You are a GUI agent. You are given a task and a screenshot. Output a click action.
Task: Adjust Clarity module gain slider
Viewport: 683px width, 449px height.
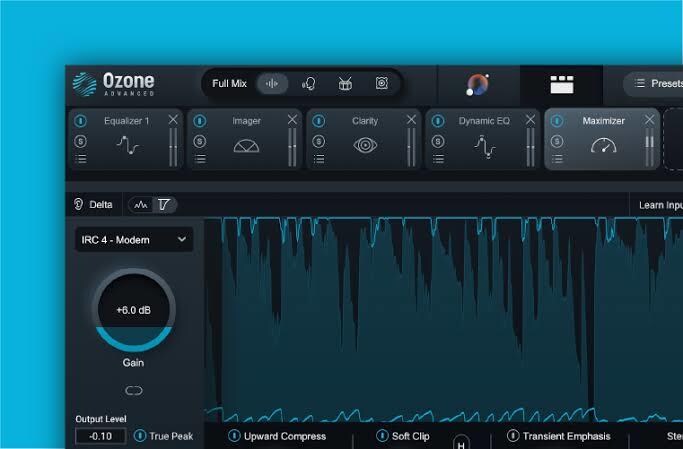click(x=411, y=147)
